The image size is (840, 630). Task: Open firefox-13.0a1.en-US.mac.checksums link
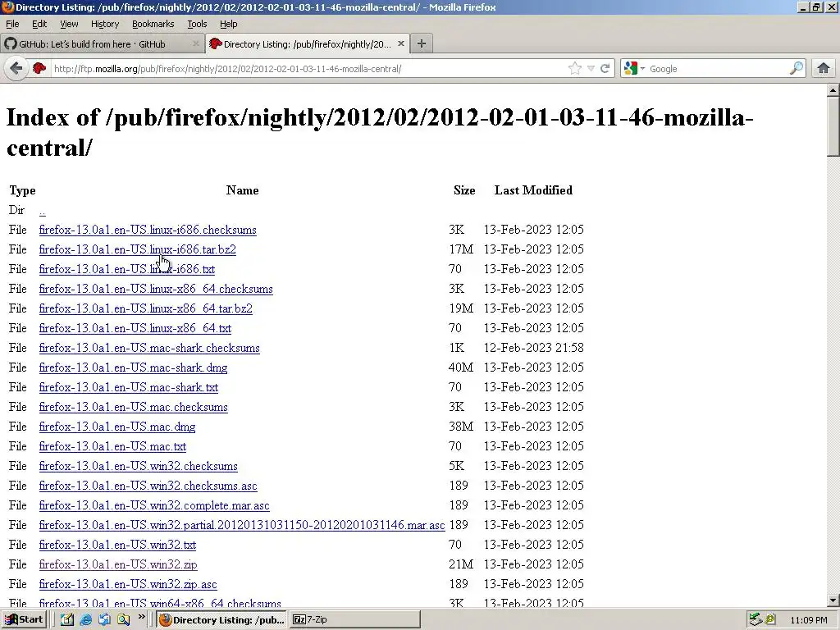point(134,407)
